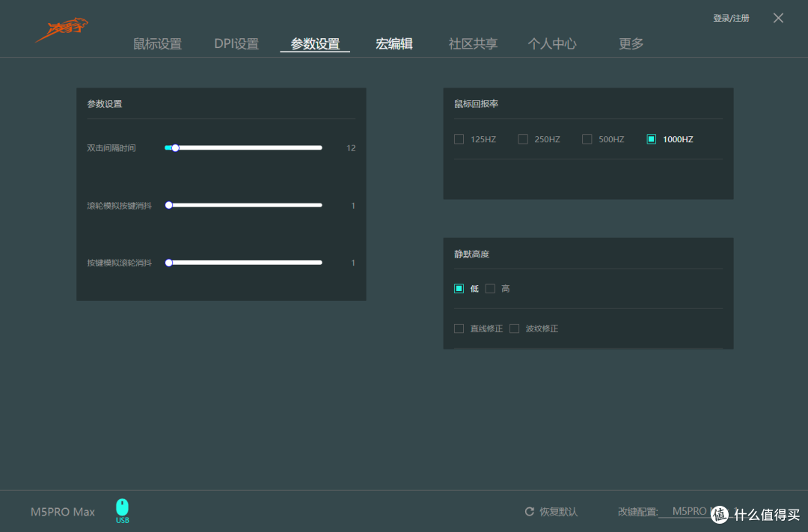Select the 高 lift-off height option
This screenshot has width=808, height=532.
pos(490,289)
